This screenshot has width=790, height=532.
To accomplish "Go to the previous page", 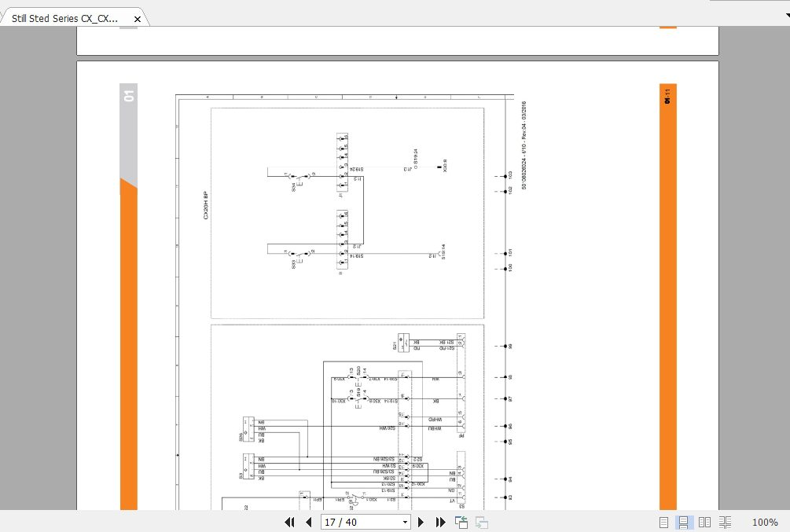I will [309, 523].
